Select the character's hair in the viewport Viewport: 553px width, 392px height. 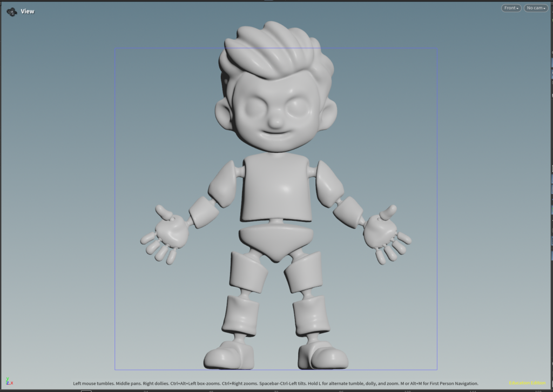[x=275, y=51]
